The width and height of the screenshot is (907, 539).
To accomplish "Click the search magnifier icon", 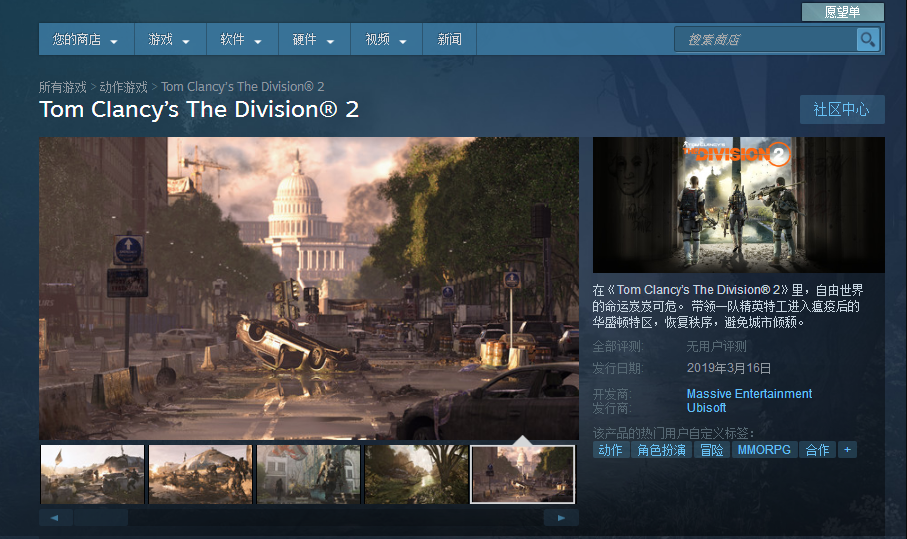I will click(x=868, y=39).
